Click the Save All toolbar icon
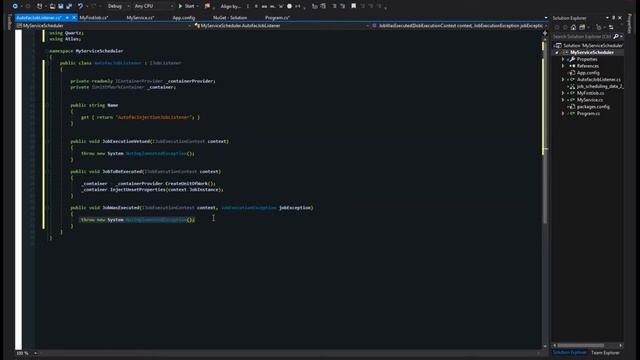Viewport: 640px width, 360px height. click(x=69, y=6)
